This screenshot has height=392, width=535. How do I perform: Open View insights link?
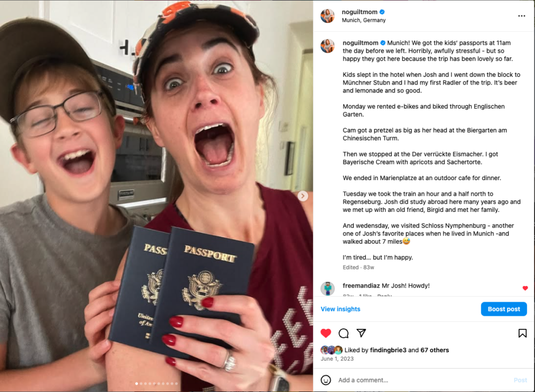(x=340, y=309)
